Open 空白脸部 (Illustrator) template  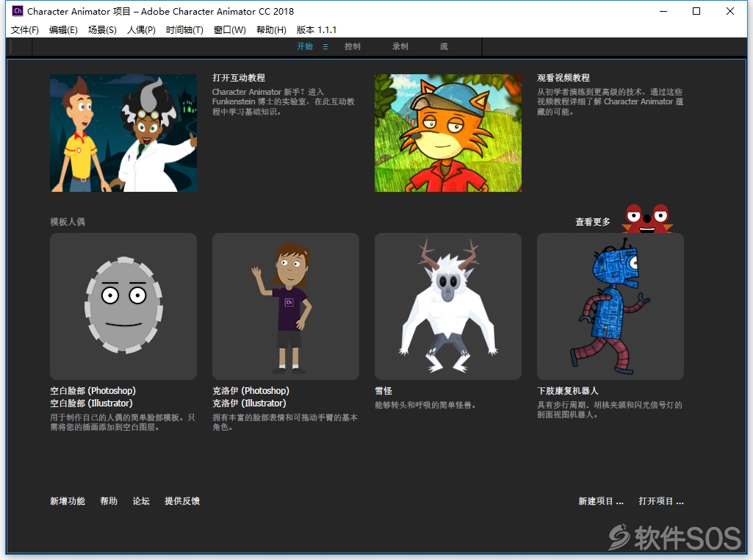91,403
